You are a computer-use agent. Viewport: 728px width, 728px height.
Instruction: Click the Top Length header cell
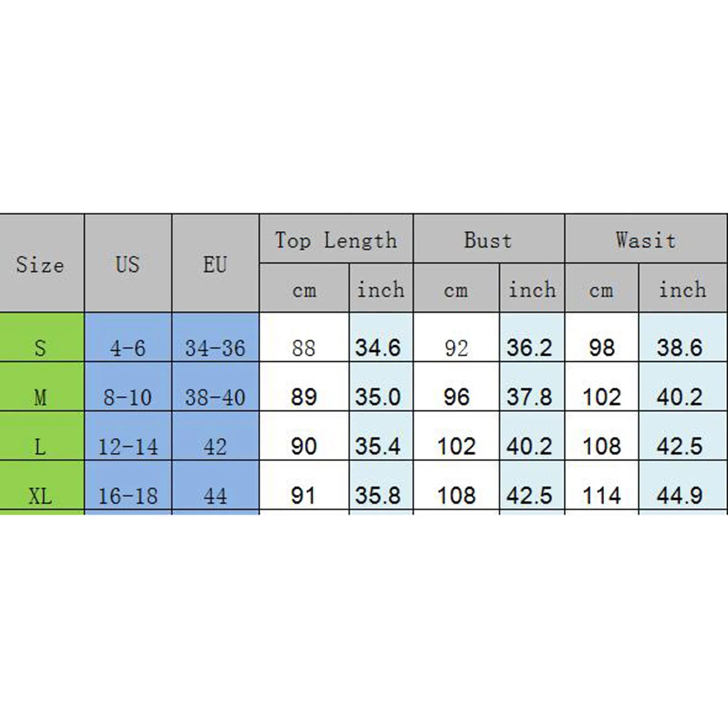click(336, 240)
